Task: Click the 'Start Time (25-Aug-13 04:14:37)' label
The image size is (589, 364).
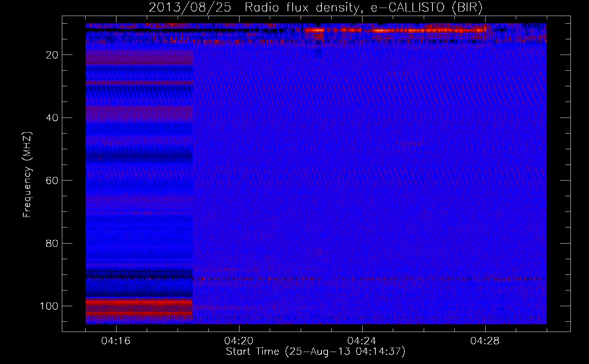Action: (x=316, y=352)
